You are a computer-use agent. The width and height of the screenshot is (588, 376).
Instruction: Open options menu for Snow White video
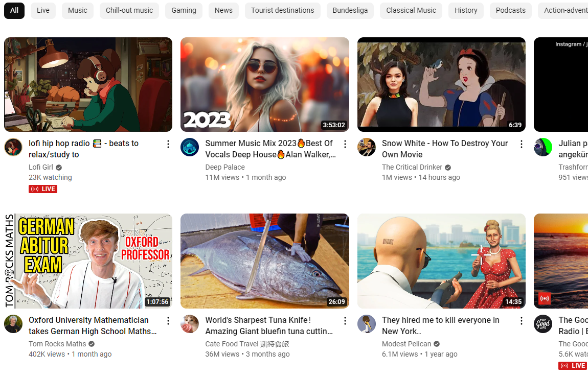click(521, 144)
